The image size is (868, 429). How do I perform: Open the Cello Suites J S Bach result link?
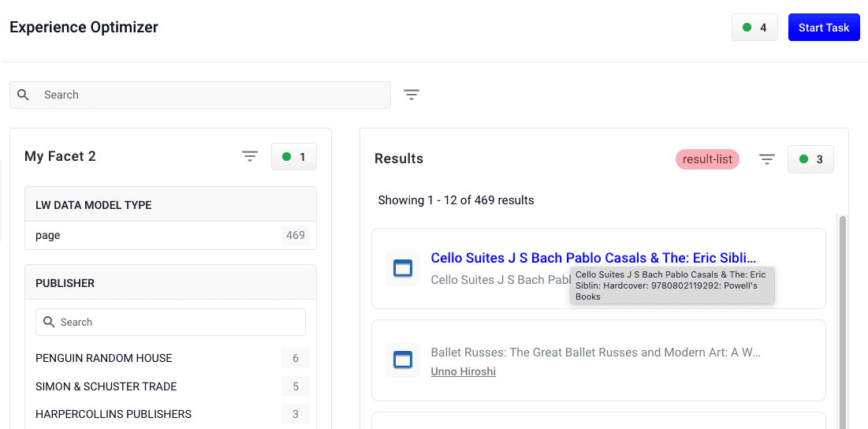(x=594, y=258)
